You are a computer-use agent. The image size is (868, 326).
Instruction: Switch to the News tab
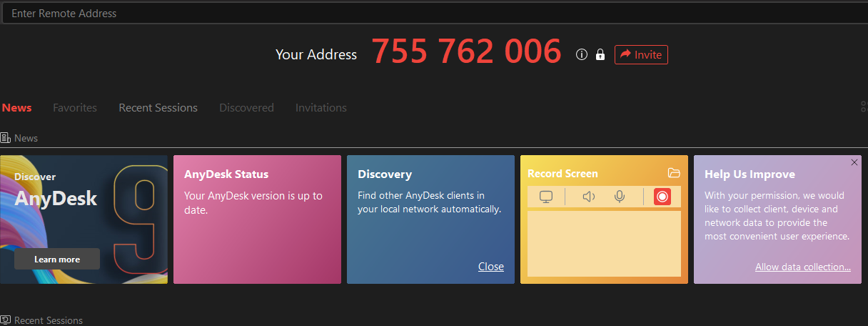(17, 108)
